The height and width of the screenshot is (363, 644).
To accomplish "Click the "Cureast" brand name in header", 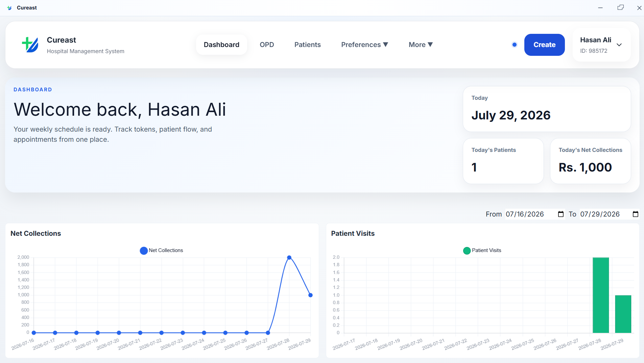I will tap(62, 40).
